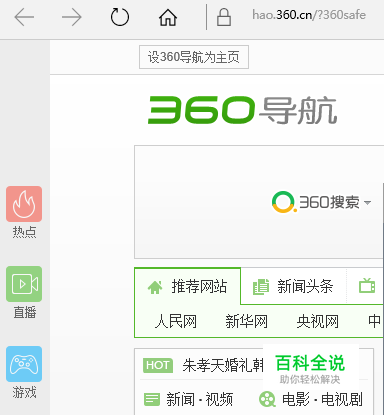Click the 360搜索 circular logo
The width and height of the screenshot is (384, 415).
coord(284,202)
